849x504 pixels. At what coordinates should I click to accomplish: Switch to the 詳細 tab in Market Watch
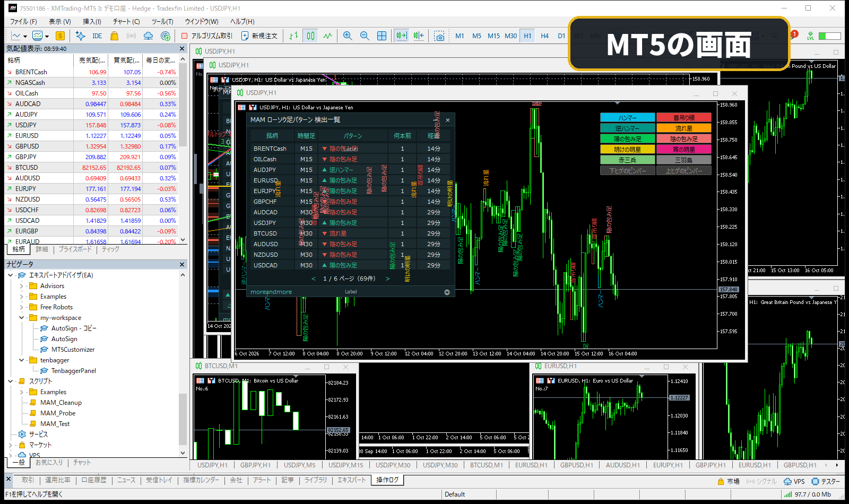(x=42, y=249)
